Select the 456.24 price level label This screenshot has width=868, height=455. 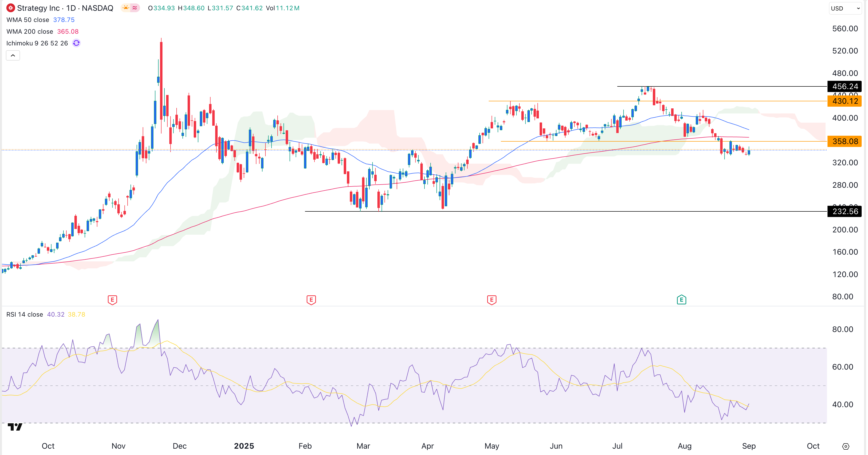844,86
